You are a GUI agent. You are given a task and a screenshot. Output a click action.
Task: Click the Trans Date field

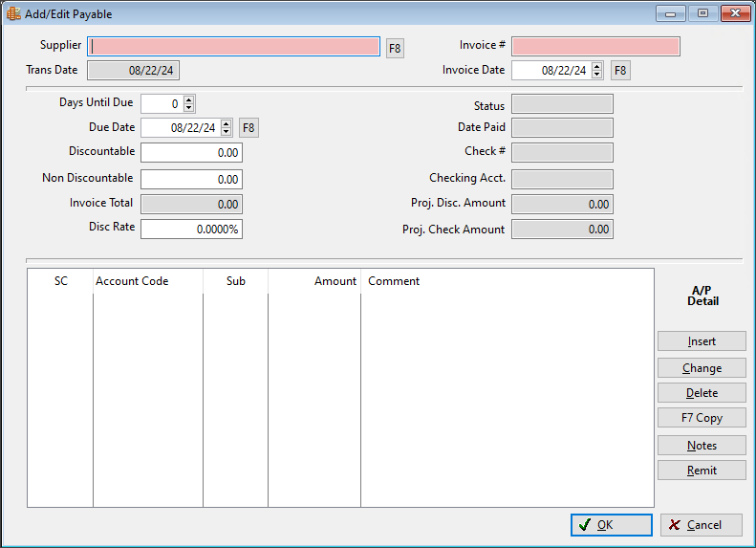[x=133, y=71]
